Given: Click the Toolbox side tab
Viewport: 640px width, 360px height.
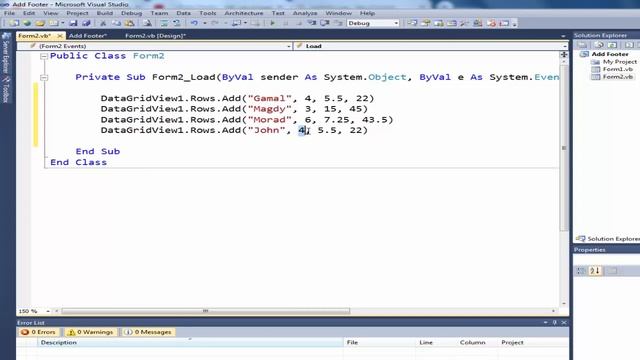Looking at the screenshot, I should (x=6, y=90).
